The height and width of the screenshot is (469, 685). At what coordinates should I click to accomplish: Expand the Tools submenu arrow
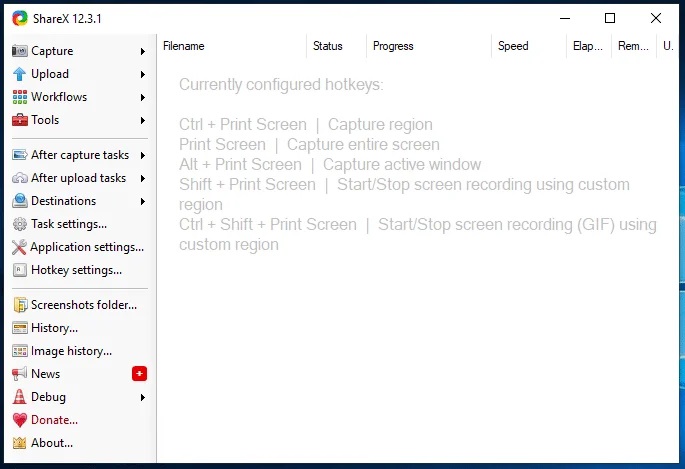tap(143, 120)
